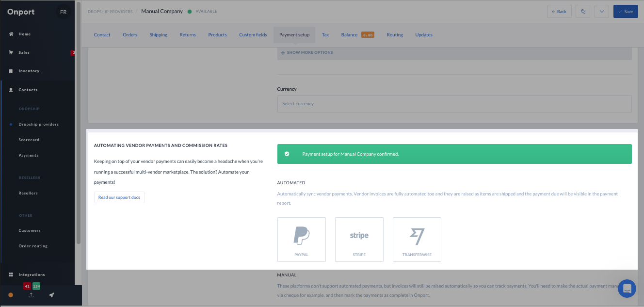Select the TransferWise payment option
This screenshot has width=644, height=307.
[417, 240]
